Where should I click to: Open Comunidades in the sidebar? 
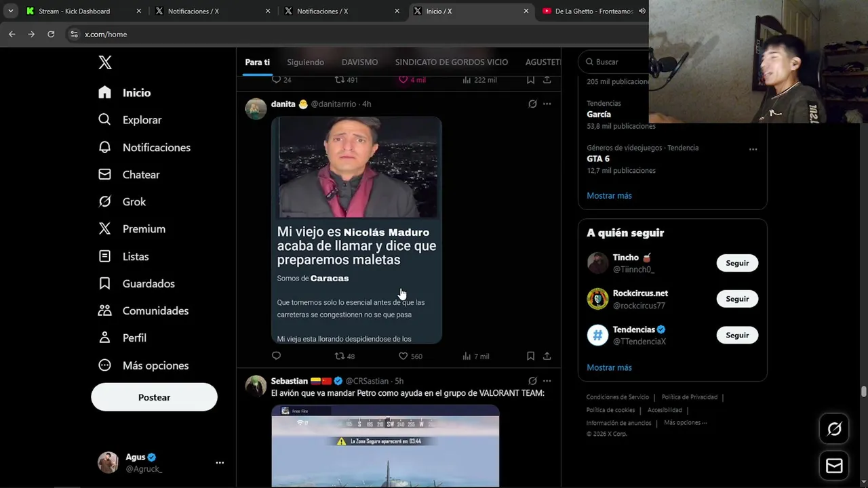tap(143, 310)
